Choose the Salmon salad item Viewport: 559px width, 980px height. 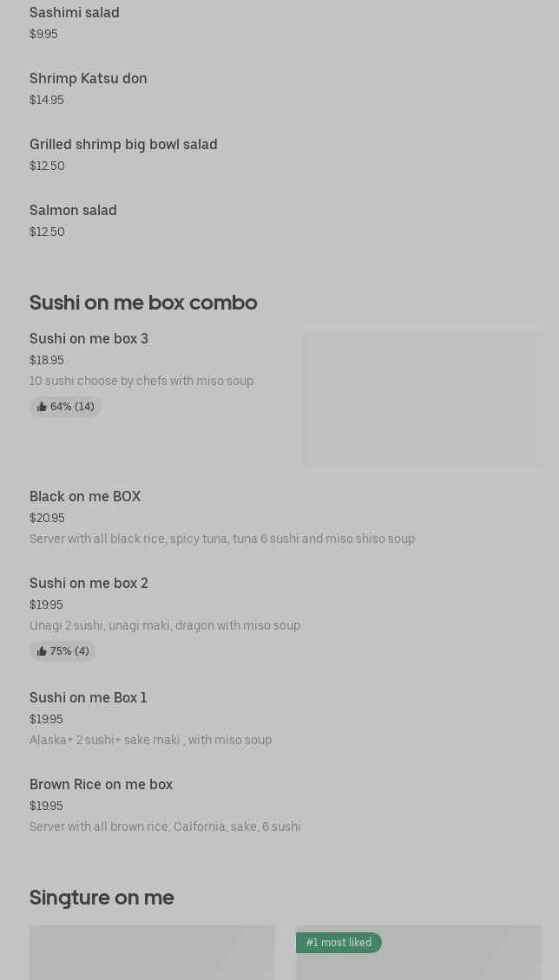pyautogui.click(x=73, y=211)
